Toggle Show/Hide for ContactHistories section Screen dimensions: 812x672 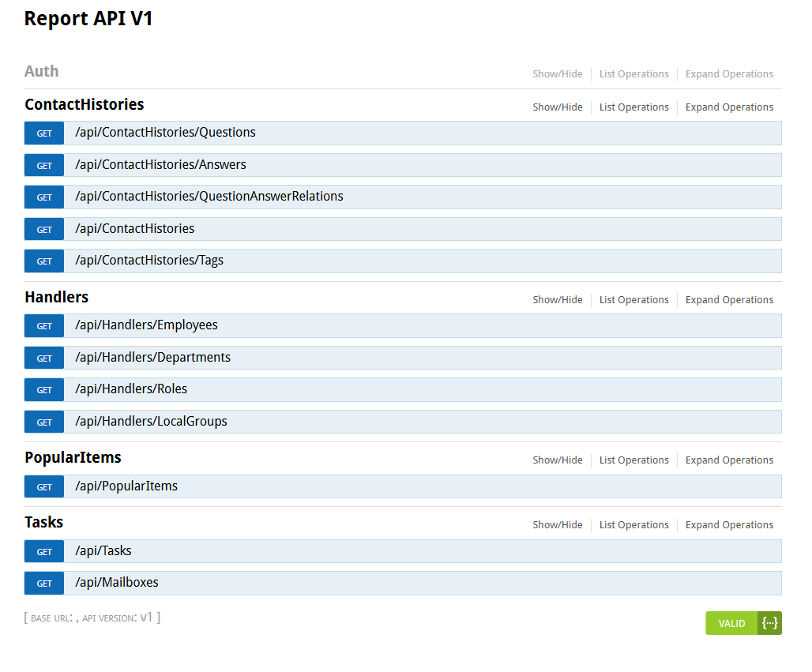[x=557, y=107]
